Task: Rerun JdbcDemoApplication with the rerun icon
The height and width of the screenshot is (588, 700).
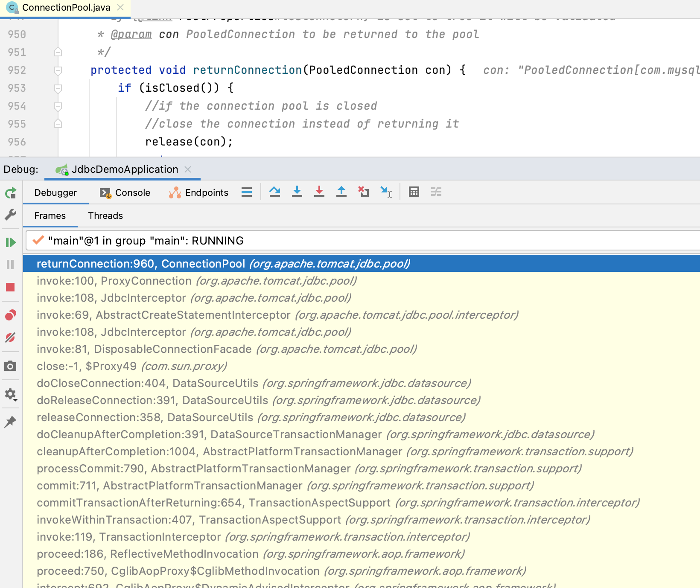Action: tap(11, 193)
